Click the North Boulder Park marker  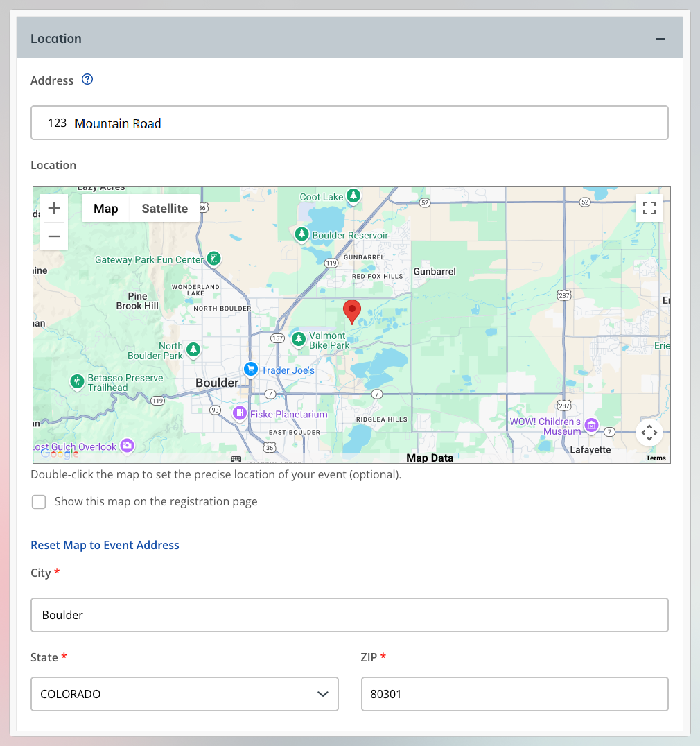pyautogui.click(x=193, y=350)
